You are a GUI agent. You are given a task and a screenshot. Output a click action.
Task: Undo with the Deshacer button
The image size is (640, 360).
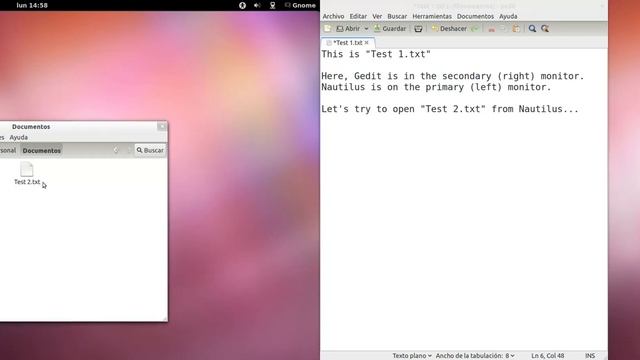449,29
